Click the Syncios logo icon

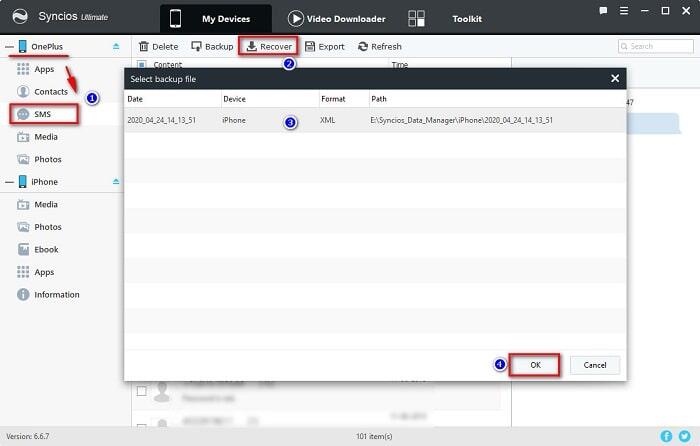pyautogui.click(x=20, y=17)
